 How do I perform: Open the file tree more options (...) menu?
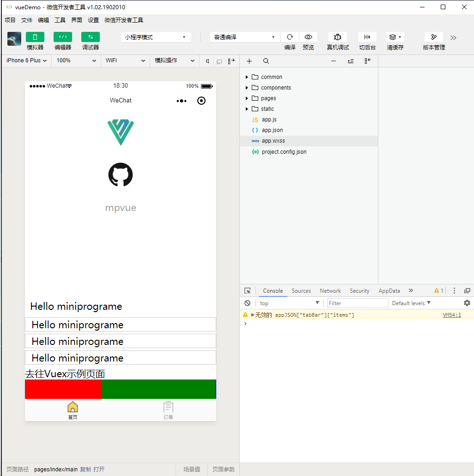333,61
